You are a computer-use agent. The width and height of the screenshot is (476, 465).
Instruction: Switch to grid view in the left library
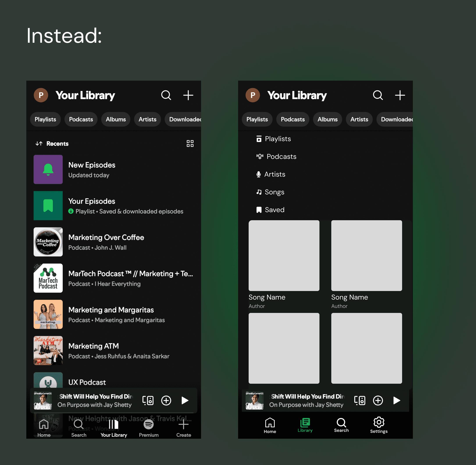(x=190, y=143)
